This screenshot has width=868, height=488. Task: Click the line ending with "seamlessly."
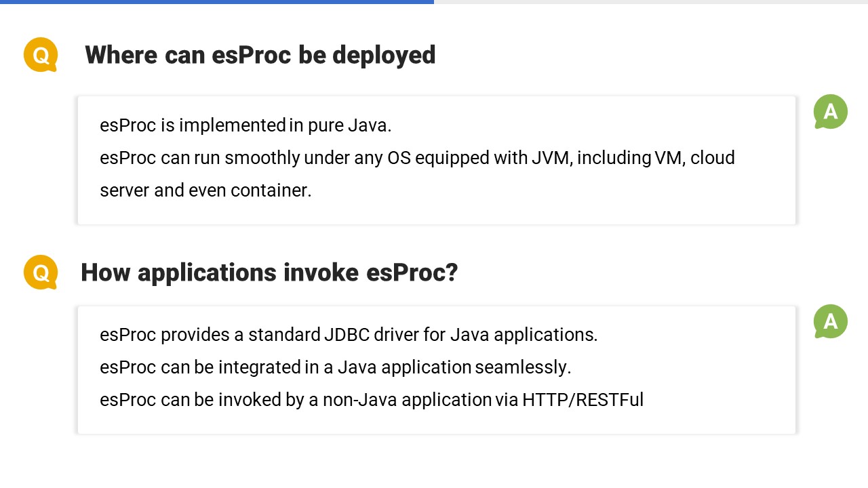point(335,367)
